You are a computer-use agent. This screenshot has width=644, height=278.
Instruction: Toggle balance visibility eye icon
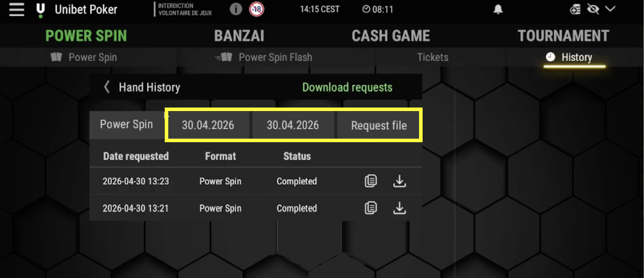click(x=593, y=9)
